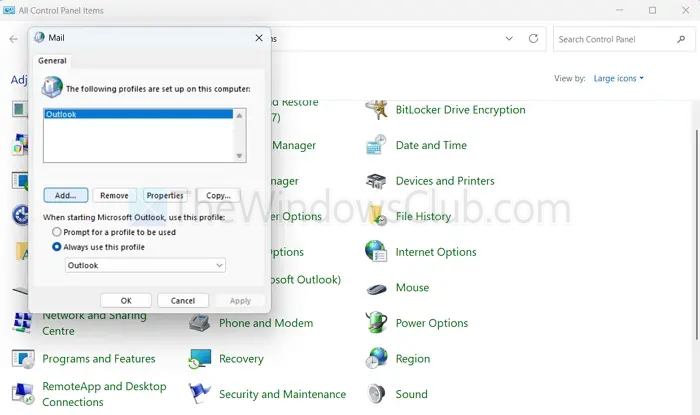Click the Remove button
The width and height of the screenshot is (700, 415).
point(114,195)
